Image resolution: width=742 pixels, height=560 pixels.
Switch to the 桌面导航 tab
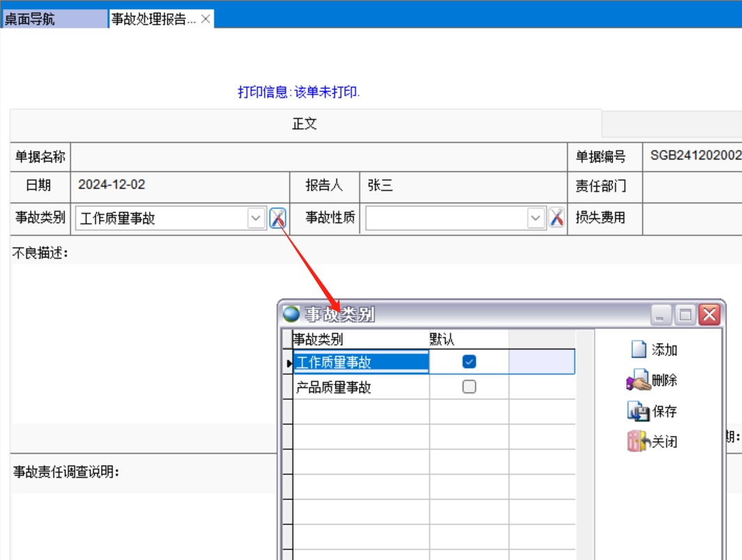[x=54, y=19]
